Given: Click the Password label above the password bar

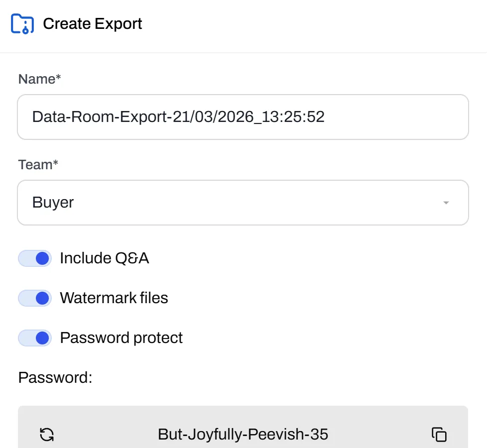Looking at the screenshot, I should coord(54,377).
